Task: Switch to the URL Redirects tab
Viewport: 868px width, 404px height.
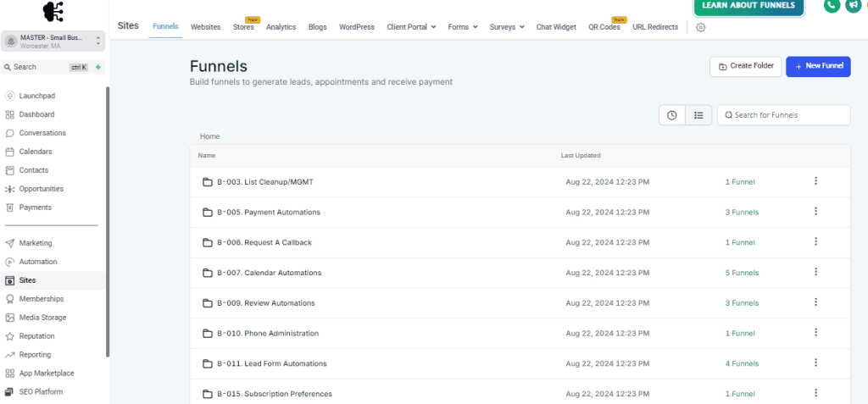Action: tap(655, 27)
